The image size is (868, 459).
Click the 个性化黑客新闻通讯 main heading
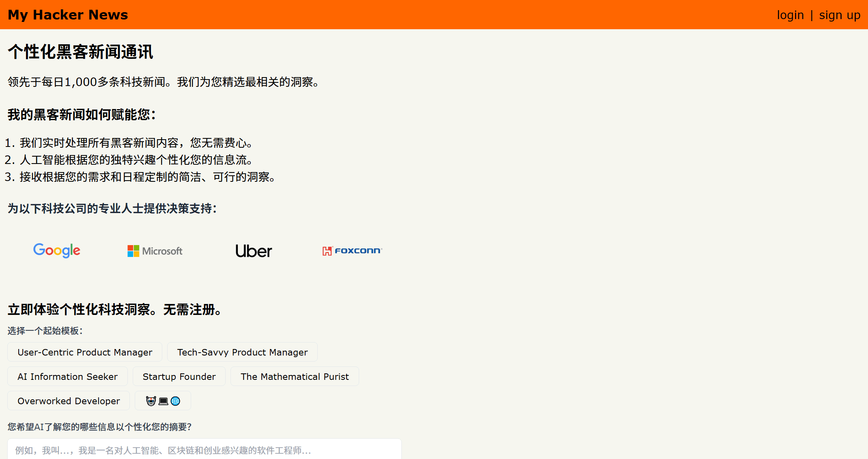pos(80,52)
